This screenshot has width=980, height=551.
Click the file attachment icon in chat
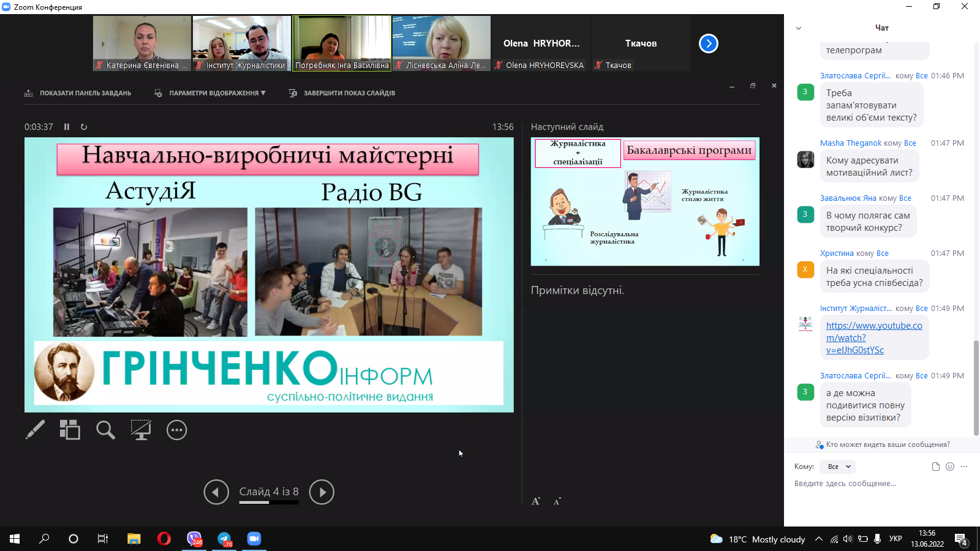click(x=935, y=467)
